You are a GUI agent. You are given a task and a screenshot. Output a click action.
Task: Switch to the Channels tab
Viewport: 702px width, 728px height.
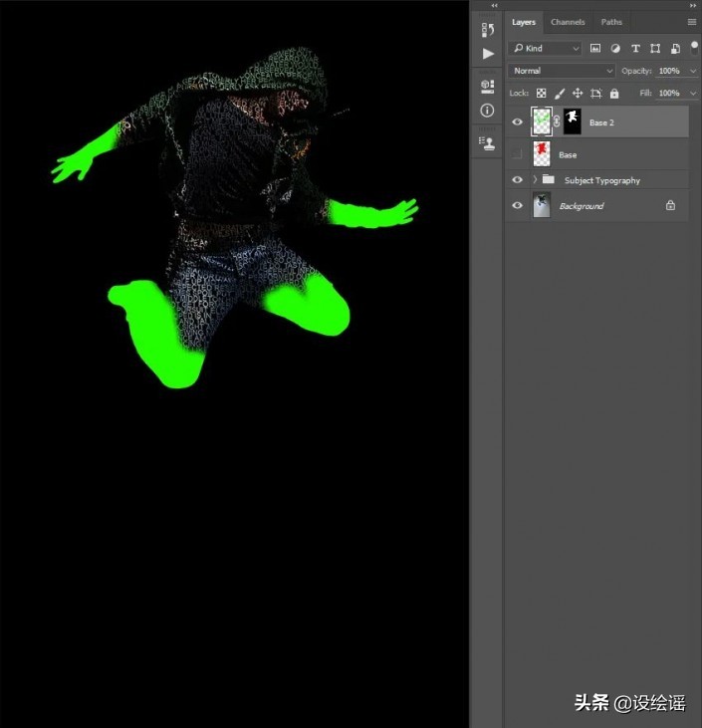coord(568,22)
